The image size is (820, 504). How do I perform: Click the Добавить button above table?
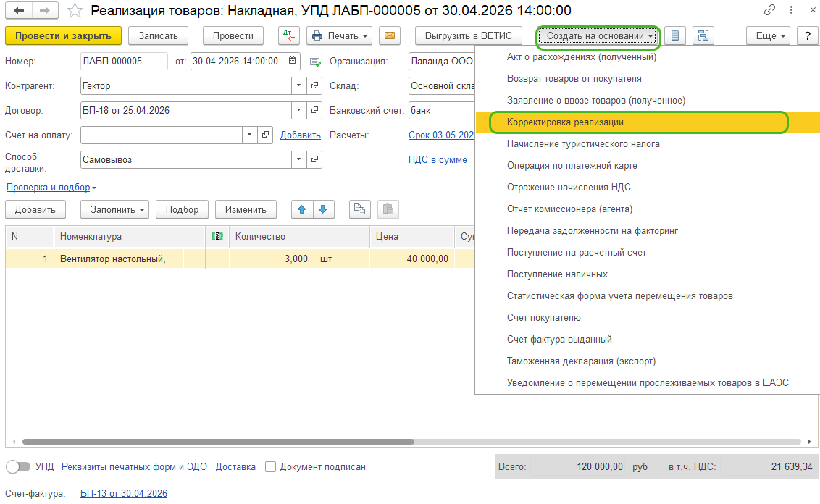click(x=35, y=210)
